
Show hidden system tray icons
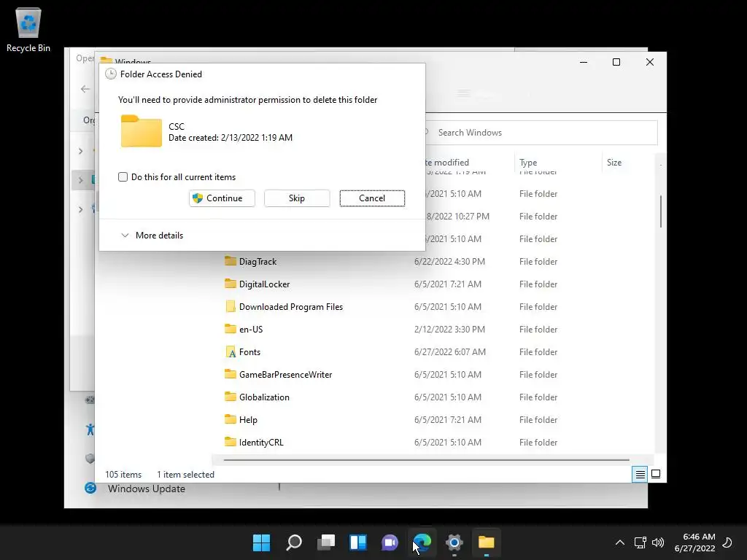[620, 542]
